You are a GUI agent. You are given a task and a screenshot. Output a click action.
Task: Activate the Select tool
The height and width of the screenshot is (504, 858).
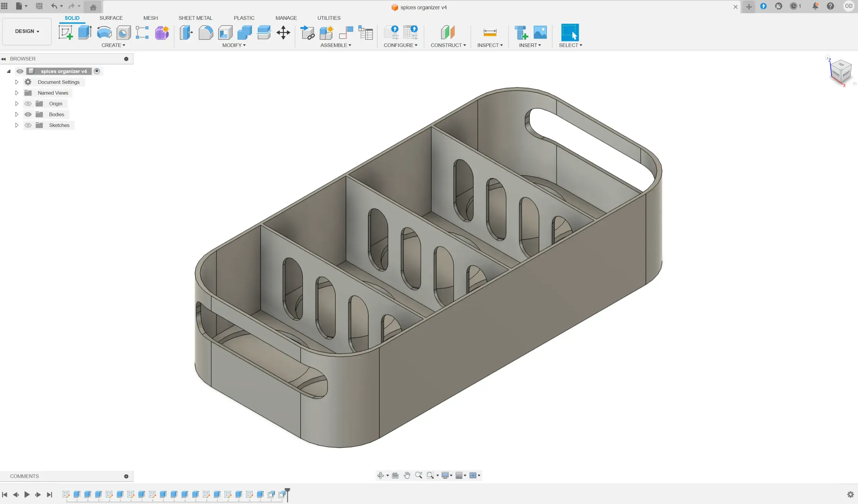[x=570, y=33]
